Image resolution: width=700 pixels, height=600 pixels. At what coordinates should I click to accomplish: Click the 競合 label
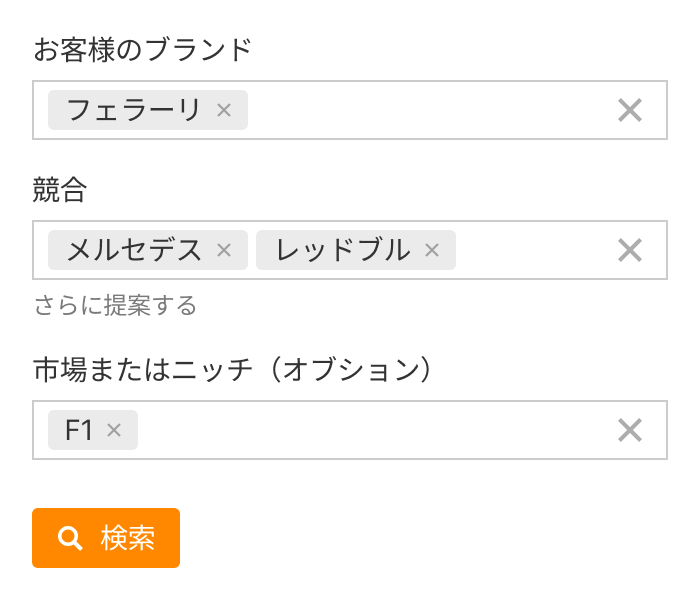tap(60, 191)
